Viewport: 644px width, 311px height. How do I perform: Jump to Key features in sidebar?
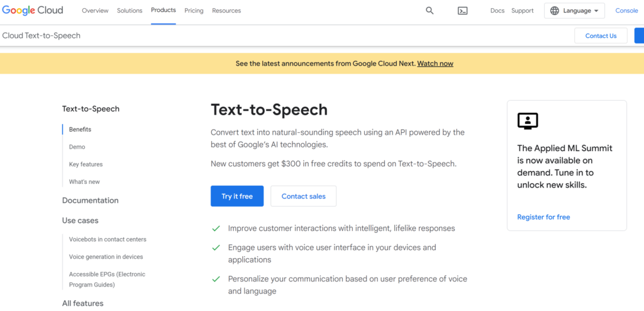(86, 164)
